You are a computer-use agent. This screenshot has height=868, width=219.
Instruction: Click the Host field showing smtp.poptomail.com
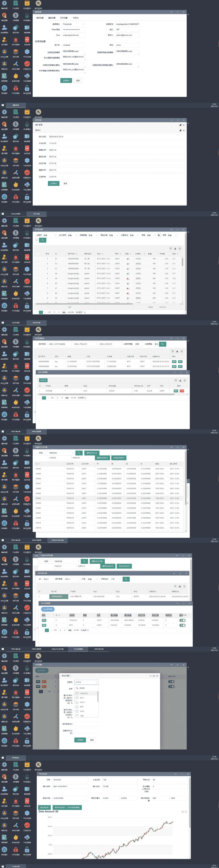click(x=73, y=35)
